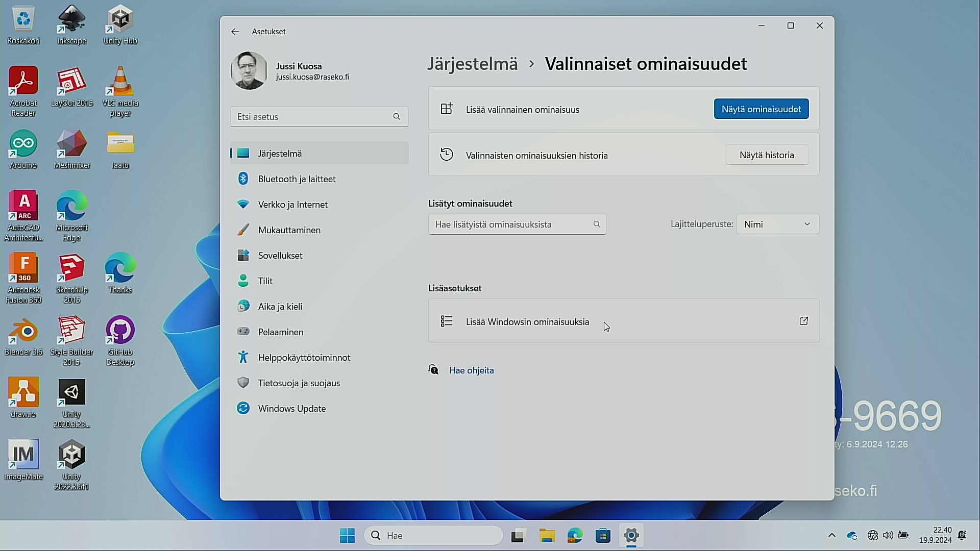
Task: Select Aika ja kieli in sidebar
Action: pyautogui.click(x=319, y=306)
